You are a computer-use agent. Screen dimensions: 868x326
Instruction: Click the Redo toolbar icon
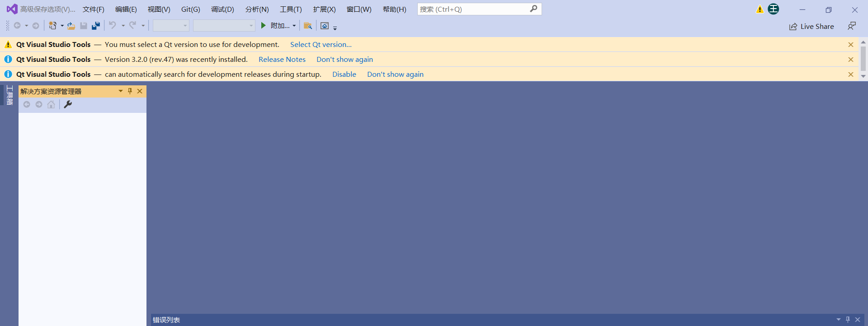[132, 25]
